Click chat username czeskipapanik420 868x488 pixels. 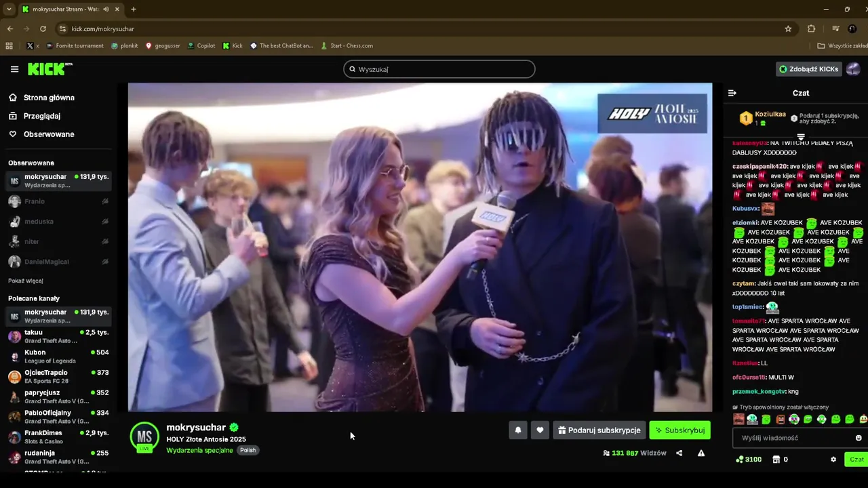pos(759,166)
